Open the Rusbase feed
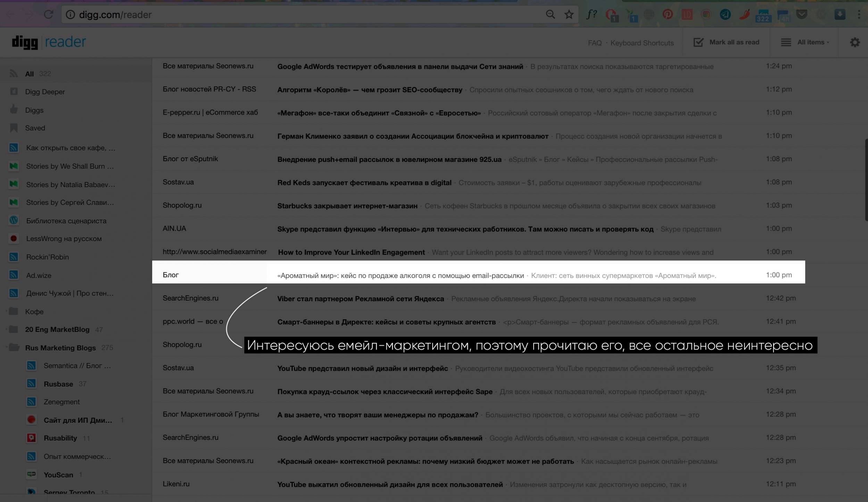The height and width of the screenshot is (502, 868). pyautogui.click(x=58, y=384)
